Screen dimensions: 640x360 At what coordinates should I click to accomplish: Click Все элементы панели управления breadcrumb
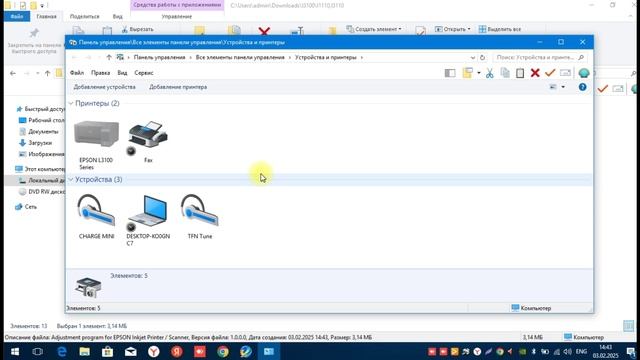(x=240, y=58)
